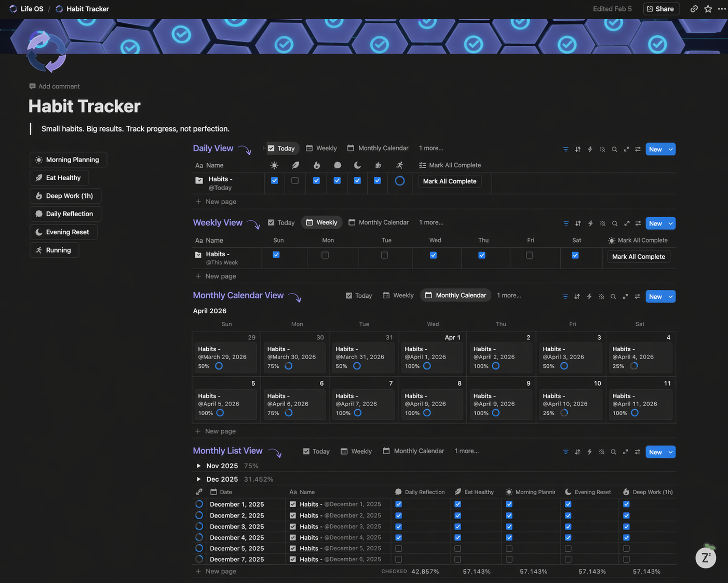
Task: Check Daily Reflection for December 5, 2025
Action: pos(398,548)
